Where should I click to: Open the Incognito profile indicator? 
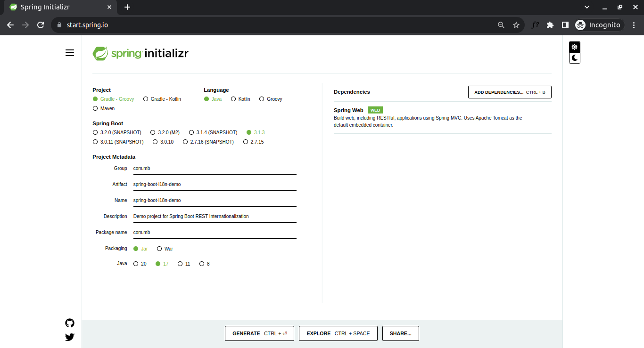pos(599,25)
